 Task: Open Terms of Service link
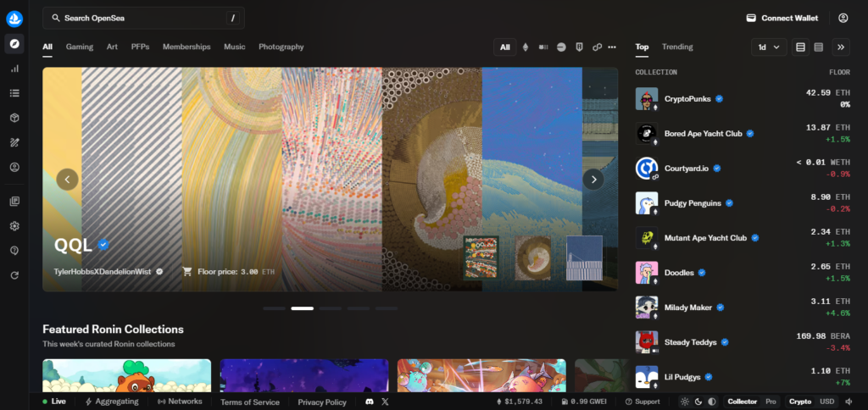tap(250, 402)
